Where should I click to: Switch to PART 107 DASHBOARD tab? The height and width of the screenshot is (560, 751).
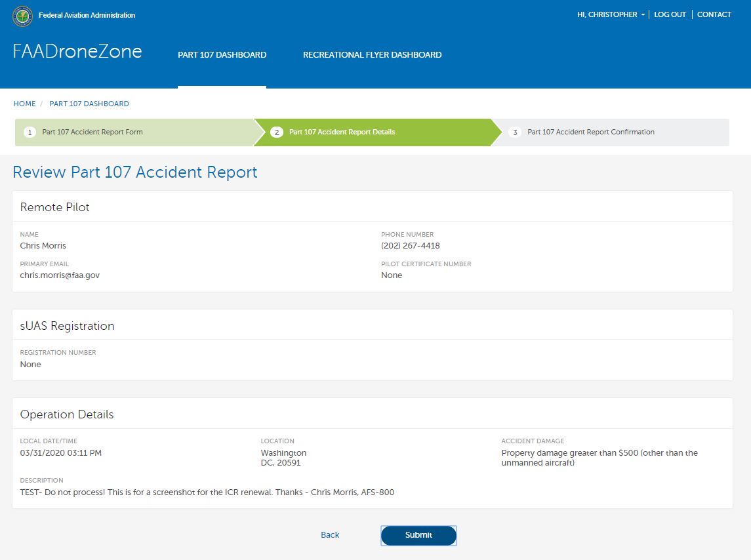222,55
